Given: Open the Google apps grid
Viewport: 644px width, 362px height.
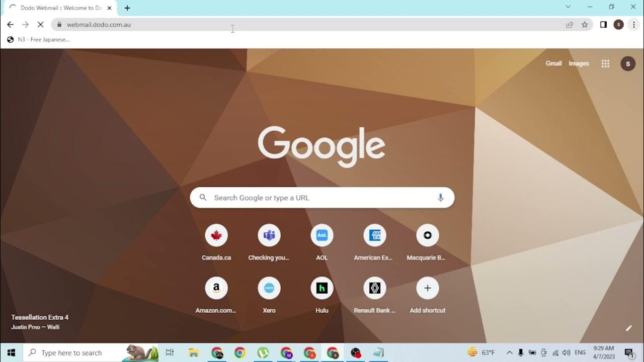Looking at the screenshot, I should 605,63.
